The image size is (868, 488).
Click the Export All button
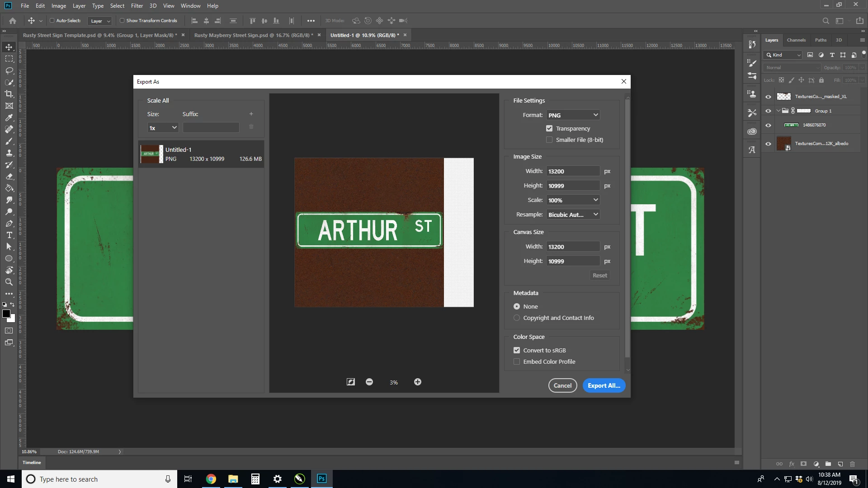604,385
